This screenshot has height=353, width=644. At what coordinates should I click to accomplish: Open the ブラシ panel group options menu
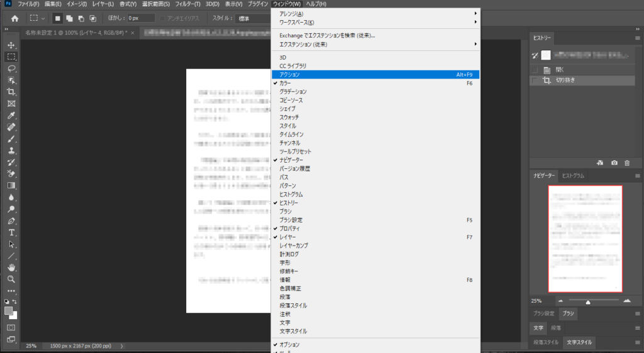638,313
